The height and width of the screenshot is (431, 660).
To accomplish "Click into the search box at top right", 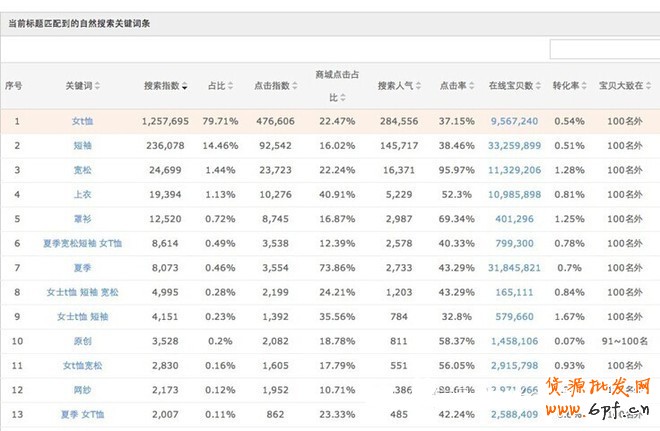I will tap(603, 50).
